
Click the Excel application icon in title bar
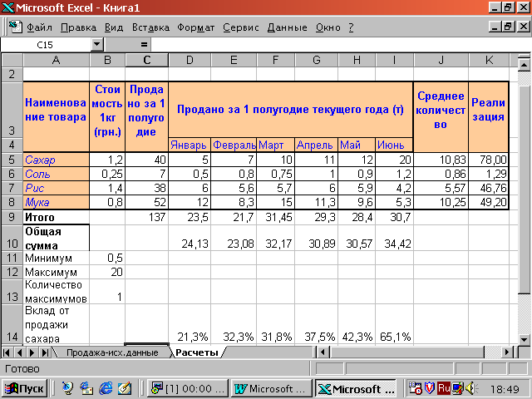coord(7,7)
